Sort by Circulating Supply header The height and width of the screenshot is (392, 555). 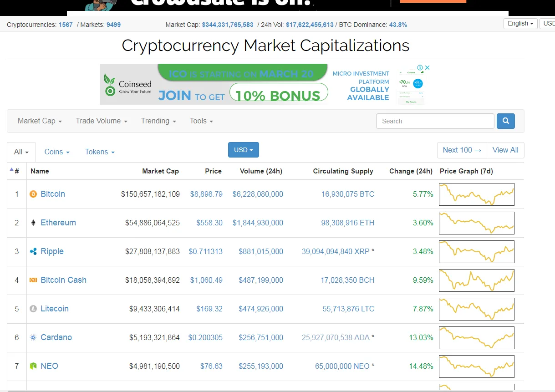click(x=343, y=171)
